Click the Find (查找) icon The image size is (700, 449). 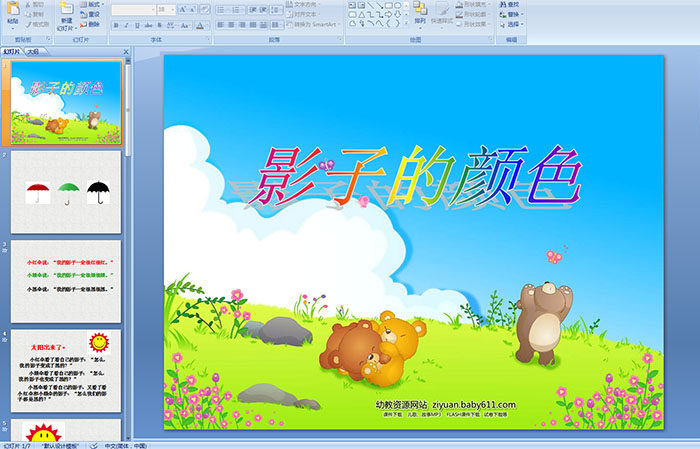(x=512, y=4)
